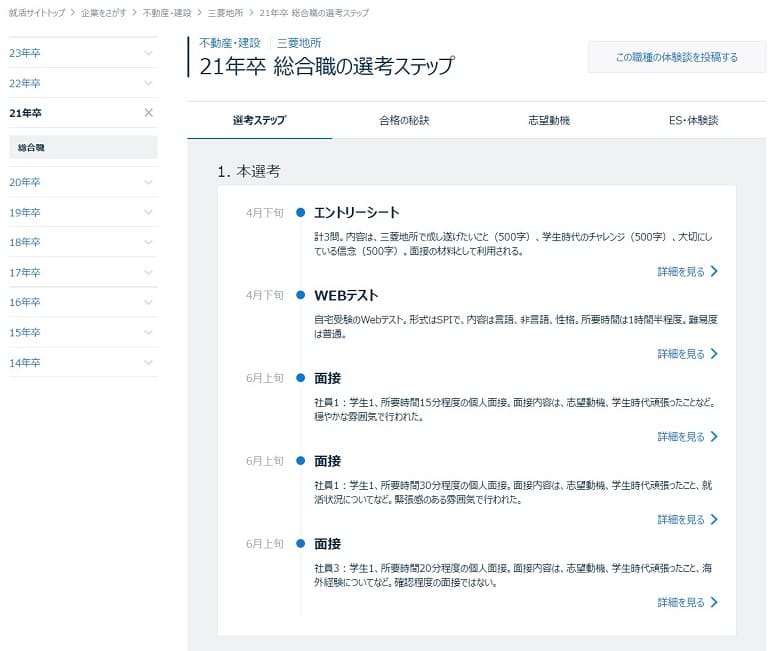View details of 15分程度 interview
780x651 pixels.
[x=687, y=437]
